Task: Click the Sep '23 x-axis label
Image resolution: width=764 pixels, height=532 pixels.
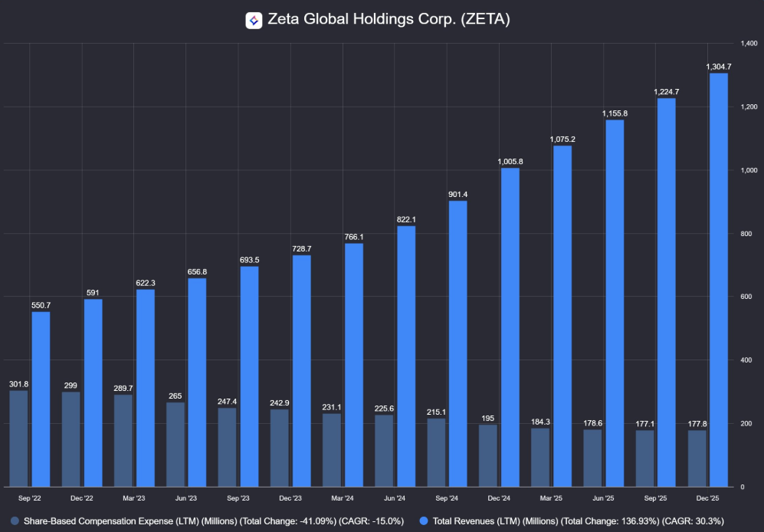Action: point(238,498)
